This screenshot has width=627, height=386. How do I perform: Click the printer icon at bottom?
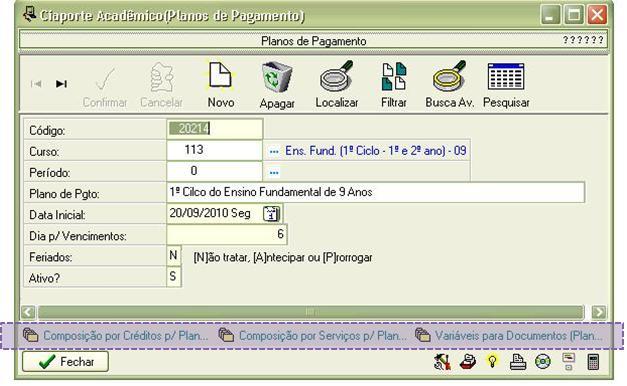[517, 362]
